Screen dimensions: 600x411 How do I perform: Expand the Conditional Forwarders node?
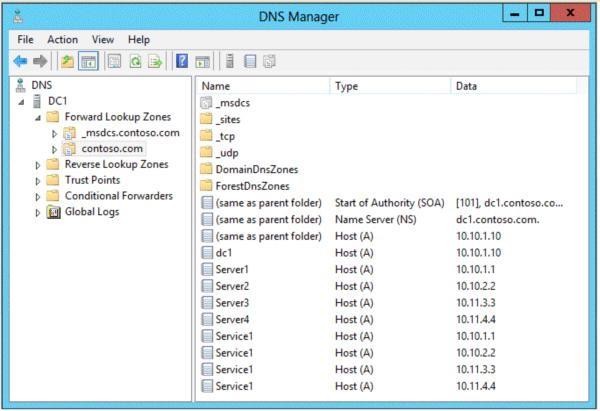(x=38, y=197)
